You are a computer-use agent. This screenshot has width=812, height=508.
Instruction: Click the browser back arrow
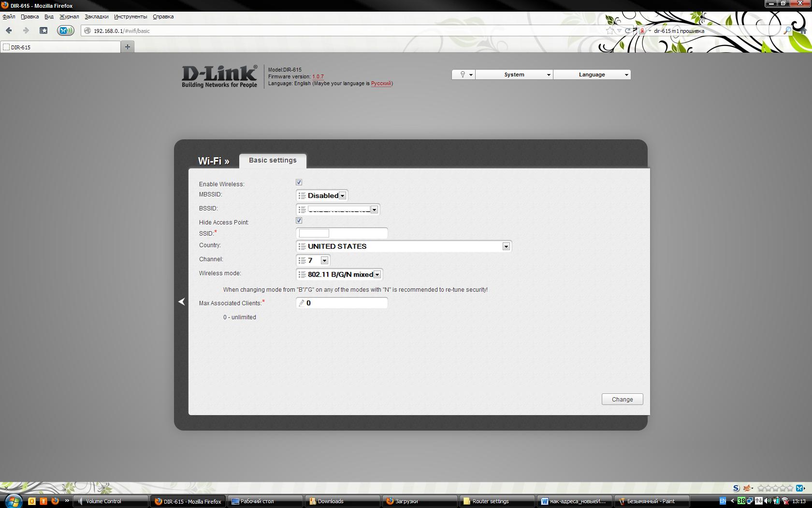[x=9, y=30]
